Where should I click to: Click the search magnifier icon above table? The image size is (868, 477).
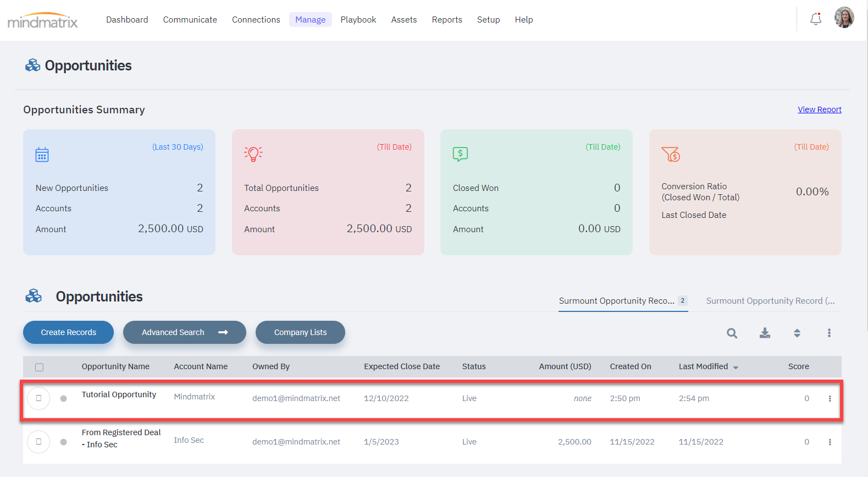[x=732, y=333]
